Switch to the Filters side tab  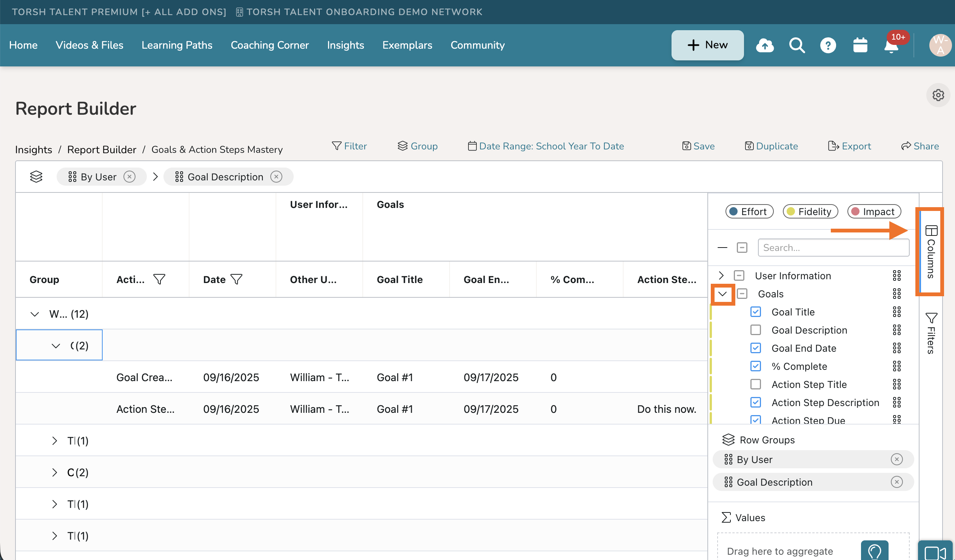(x=931, y=334)
